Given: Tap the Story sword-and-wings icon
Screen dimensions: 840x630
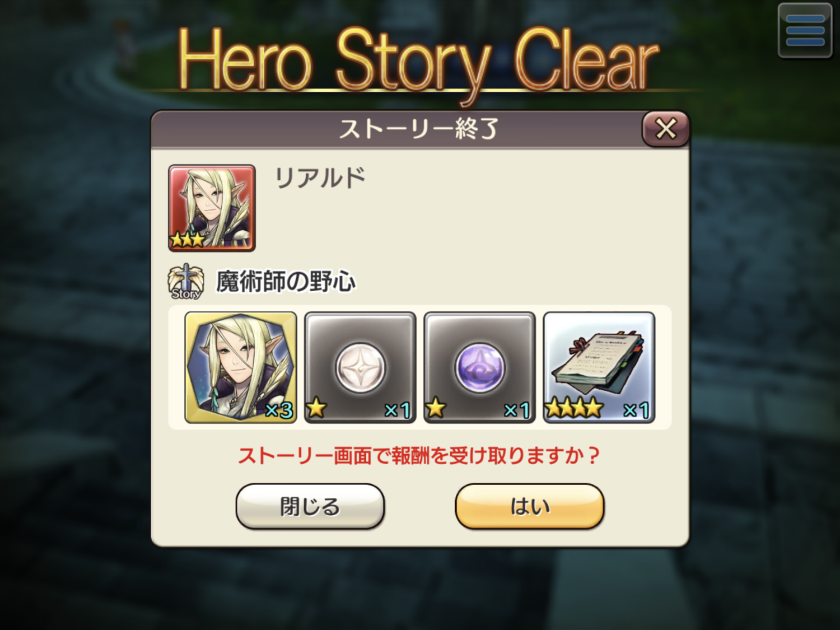Looking at the screenshot, I should click(185, 282).
